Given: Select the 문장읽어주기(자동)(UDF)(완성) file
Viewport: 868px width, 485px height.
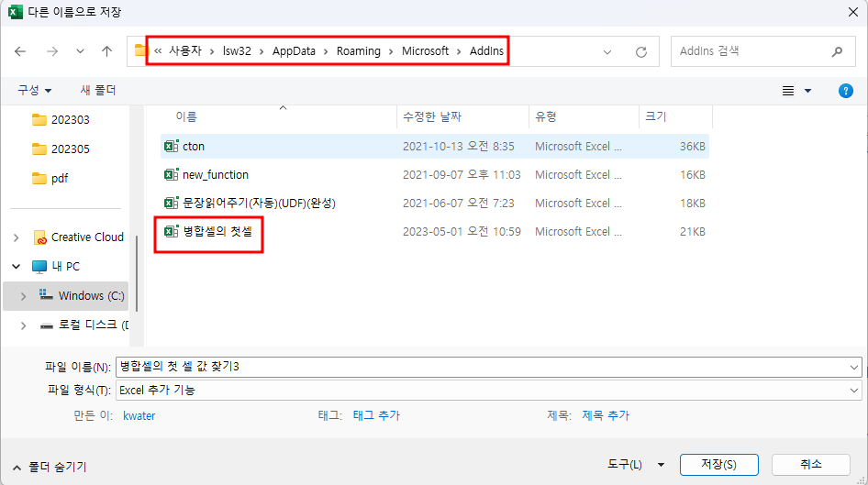Looking at the screenshot, I should click(x=435, y=204).
